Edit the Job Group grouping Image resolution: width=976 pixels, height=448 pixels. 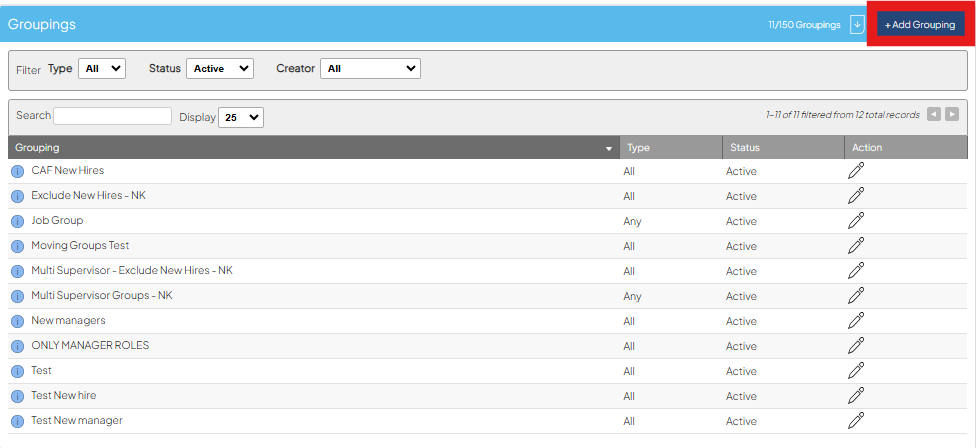coord(856,220)
